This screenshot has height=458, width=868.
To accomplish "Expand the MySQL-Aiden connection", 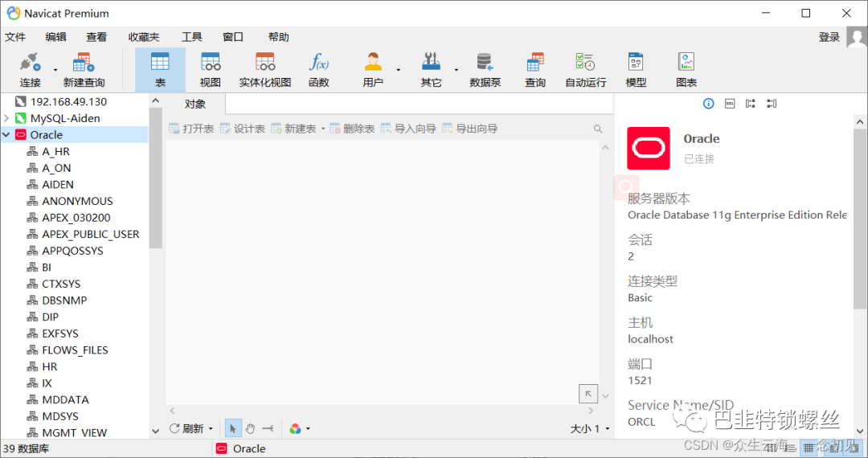I will (6, 118).
